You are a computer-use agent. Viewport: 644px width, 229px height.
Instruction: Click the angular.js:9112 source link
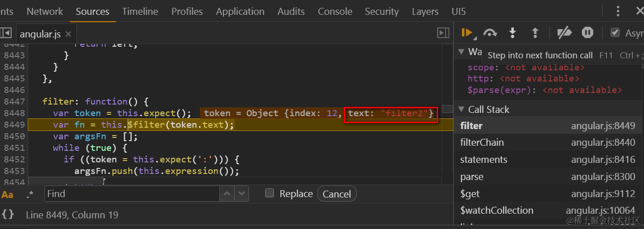[603, 193]
